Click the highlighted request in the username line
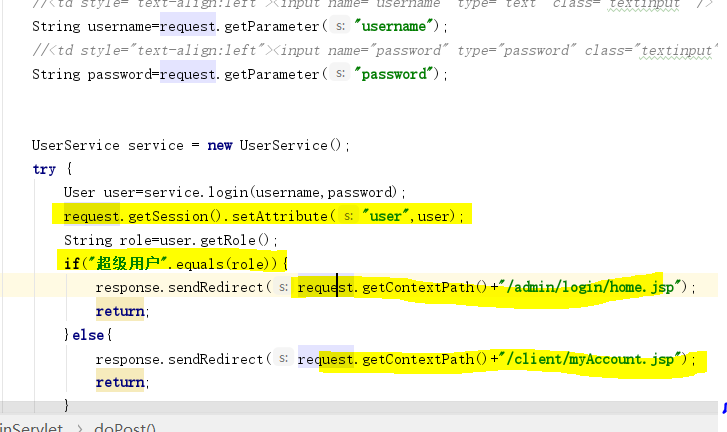 pos(188,26)
